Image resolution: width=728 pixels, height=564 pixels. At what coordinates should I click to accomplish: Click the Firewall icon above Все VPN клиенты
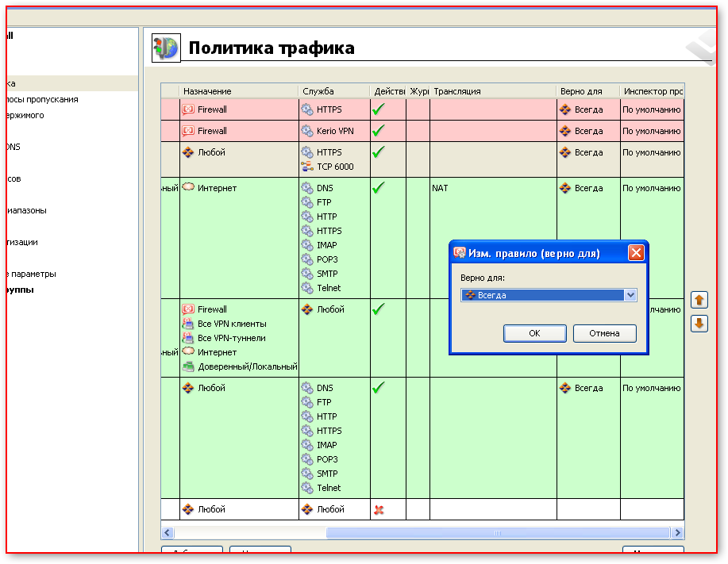tap(188, 309)
